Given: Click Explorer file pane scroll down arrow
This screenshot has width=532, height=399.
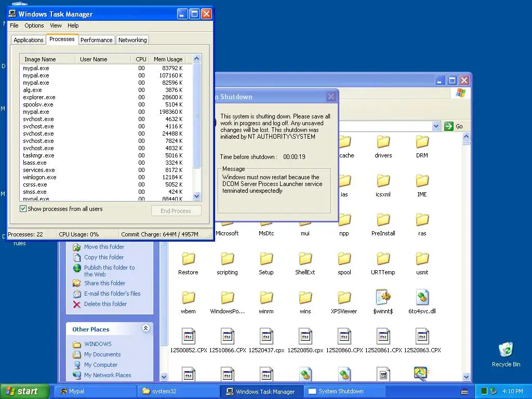Looking at the screenshot, I should point(466,377).
